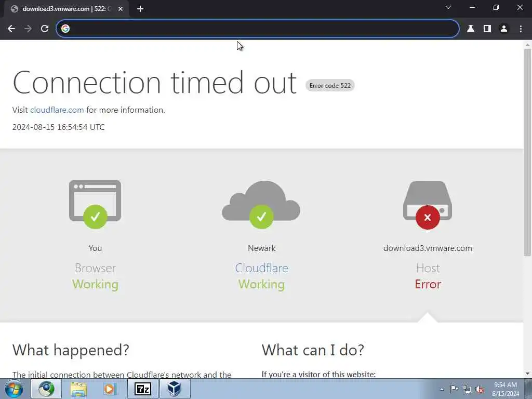Viewport: 532px width, 399px height.
Task: Click the host server error icon
Action: pyautogui.click(x=428, y=205)
